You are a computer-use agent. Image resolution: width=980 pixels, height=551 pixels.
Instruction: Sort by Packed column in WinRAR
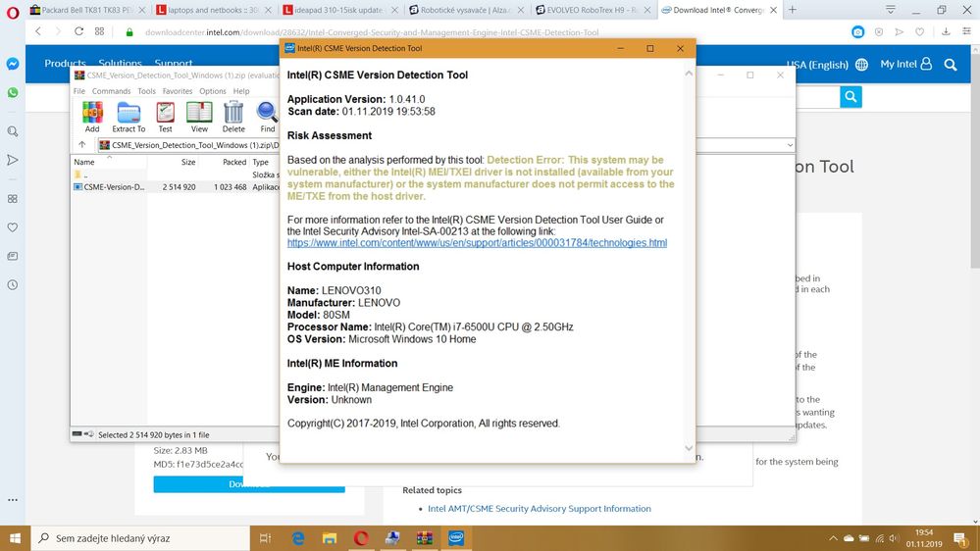click(x=234, y=162)
